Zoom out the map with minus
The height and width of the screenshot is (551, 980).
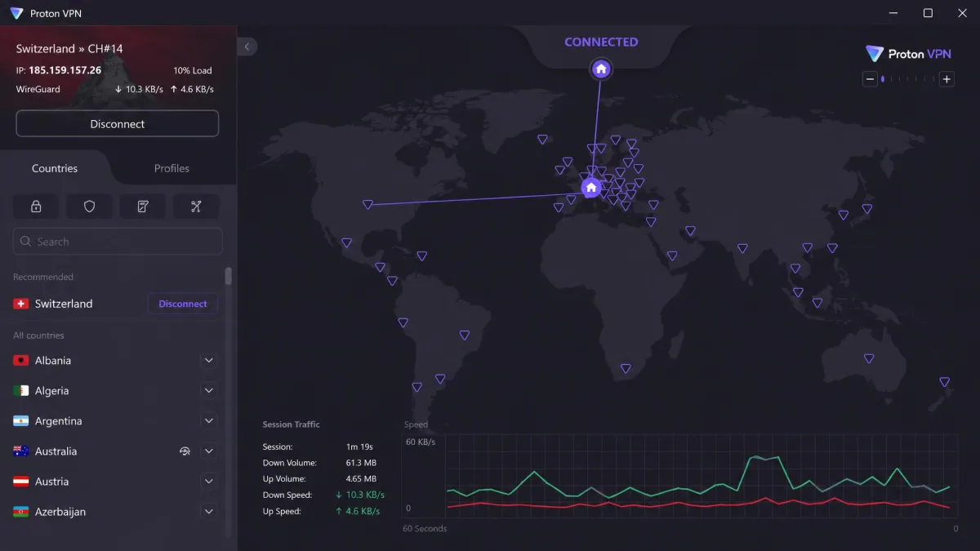pyautogui.click(x=871, y=79)
